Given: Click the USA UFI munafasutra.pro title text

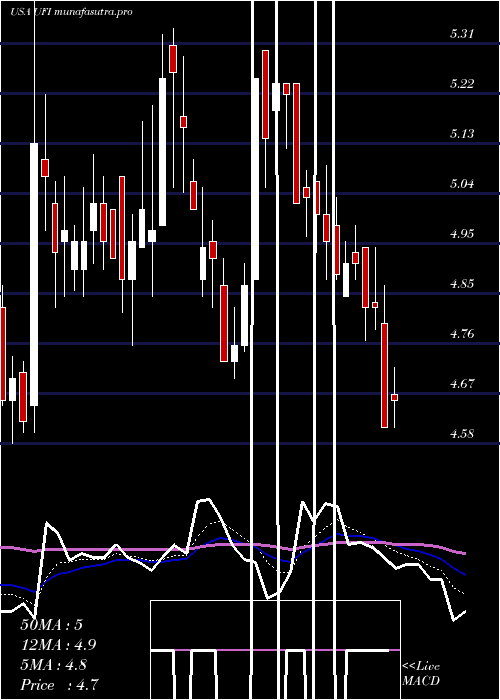Looking at the screenshot, I should point(71,12).
